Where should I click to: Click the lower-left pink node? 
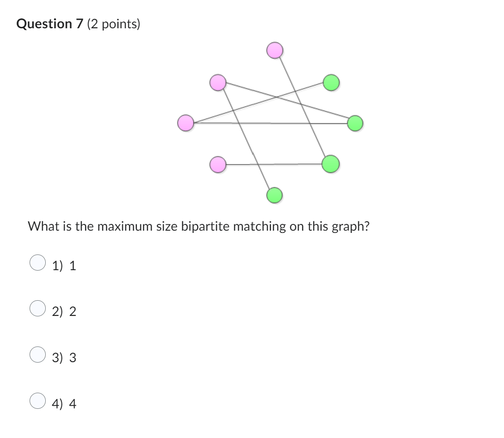click(218, 165)
